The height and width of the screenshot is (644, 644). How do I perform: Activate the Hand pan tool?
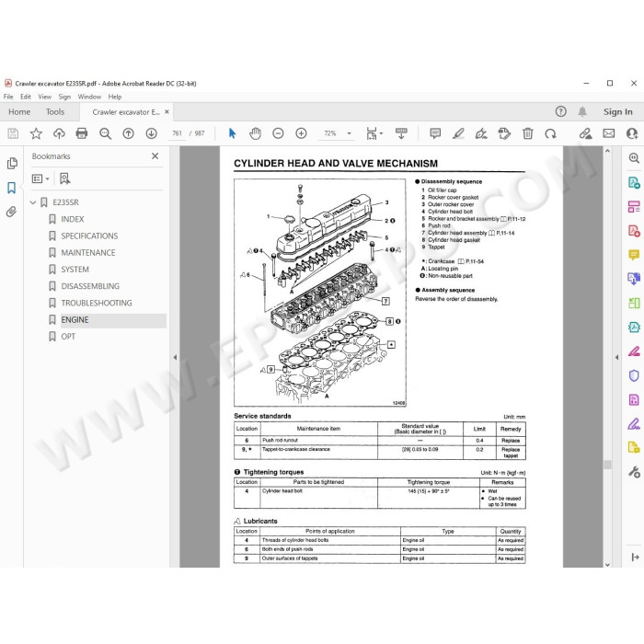[255, 133]
